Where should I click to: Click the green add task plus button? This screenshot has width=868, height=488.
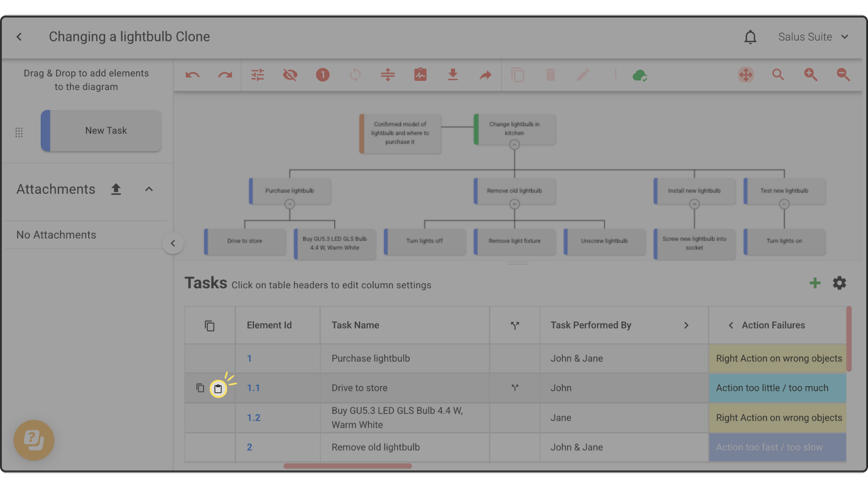coord(815,283)
